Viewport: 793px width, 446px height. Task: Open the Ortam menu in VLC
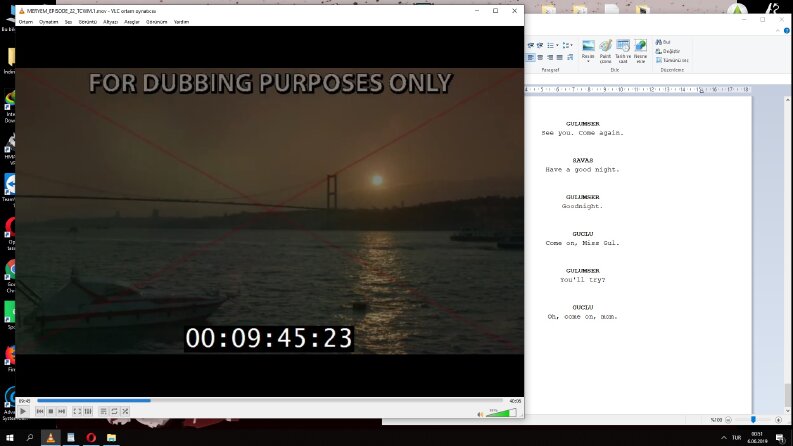click(26, 22)
